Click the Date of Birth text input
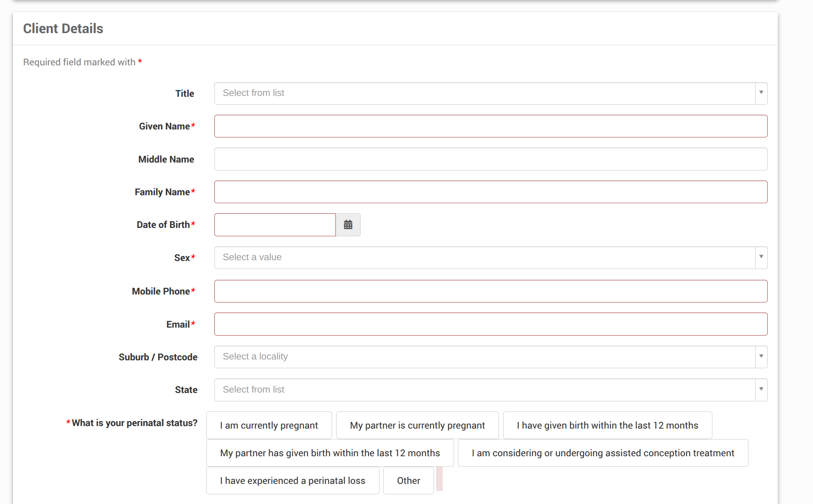813x504 pixels. [275, 225]
